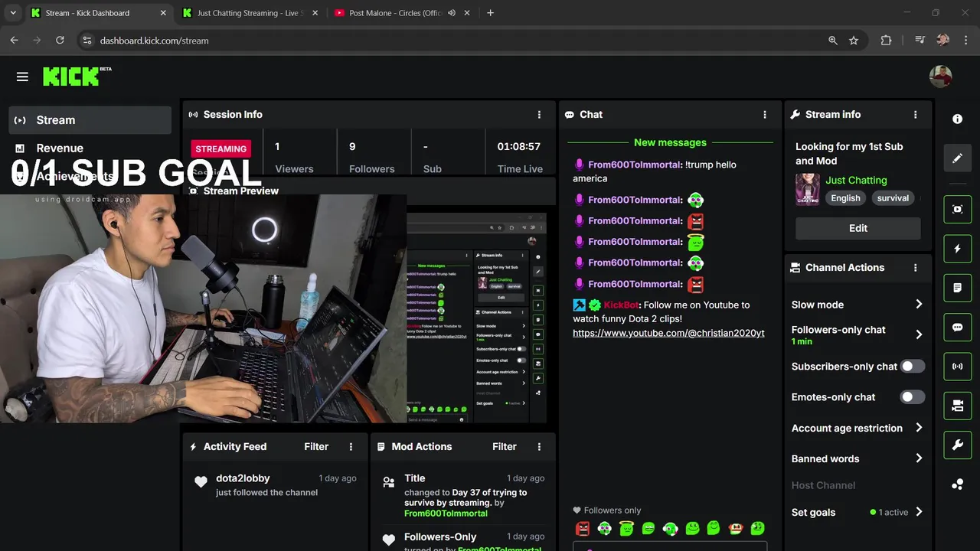Insert the angry red emote in chat picker

583,528
